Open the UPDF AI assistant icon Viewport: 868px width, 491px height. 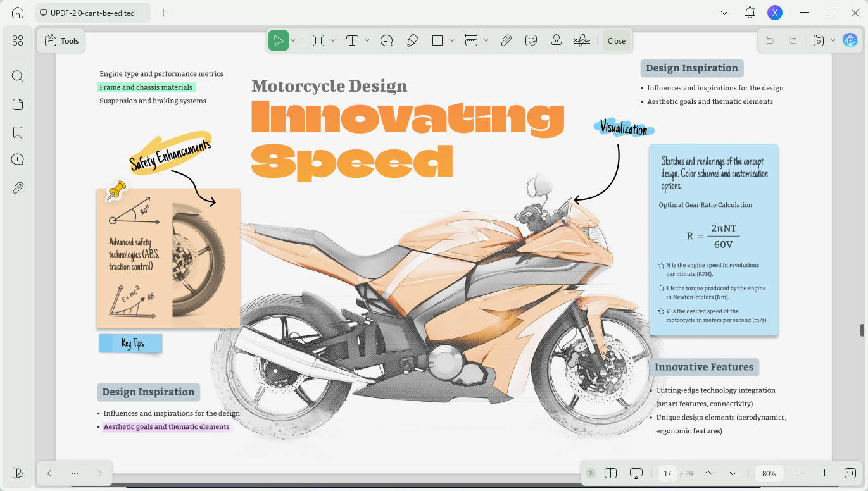pyautogui.click(x=850, y=40)
